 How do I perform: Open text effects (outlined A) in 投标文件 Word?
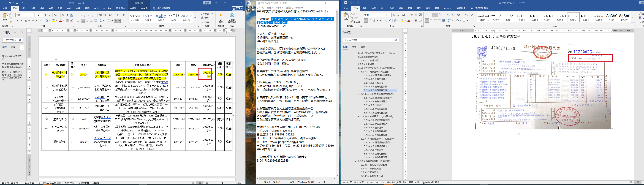click(395, 20)
